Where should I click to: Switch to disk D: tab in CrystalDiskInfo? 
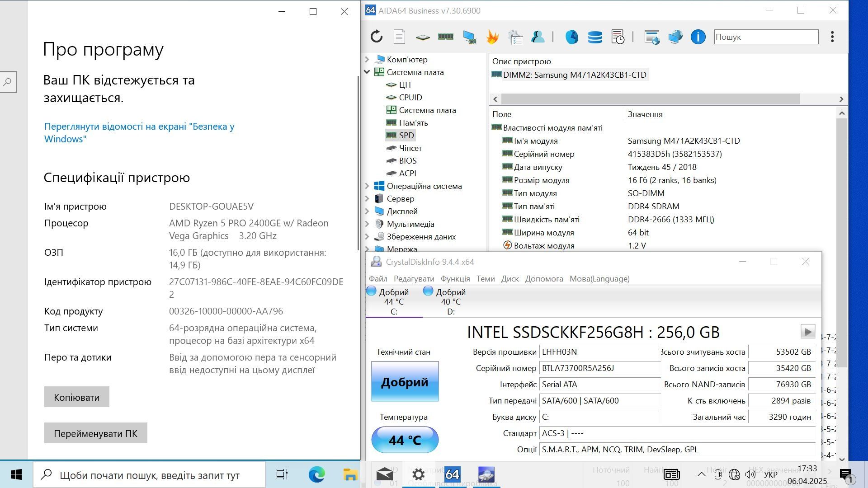tap(451, 301)
